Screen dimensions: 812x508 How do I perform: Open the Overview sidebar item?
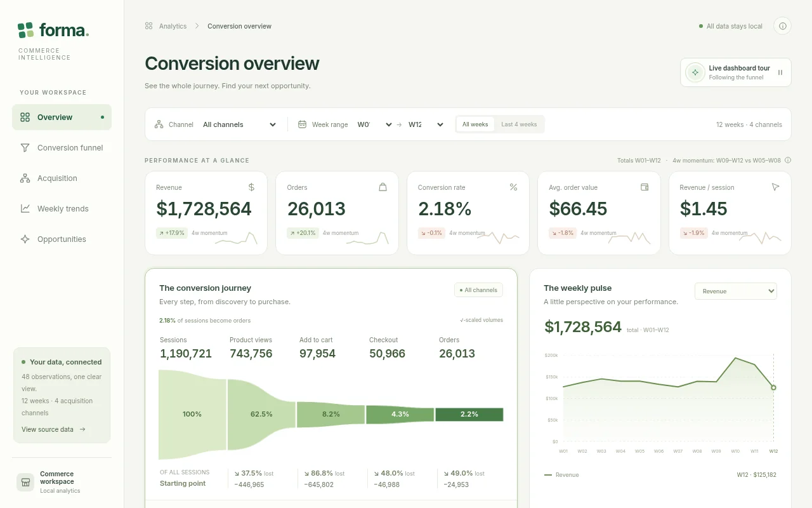point(62,117)
